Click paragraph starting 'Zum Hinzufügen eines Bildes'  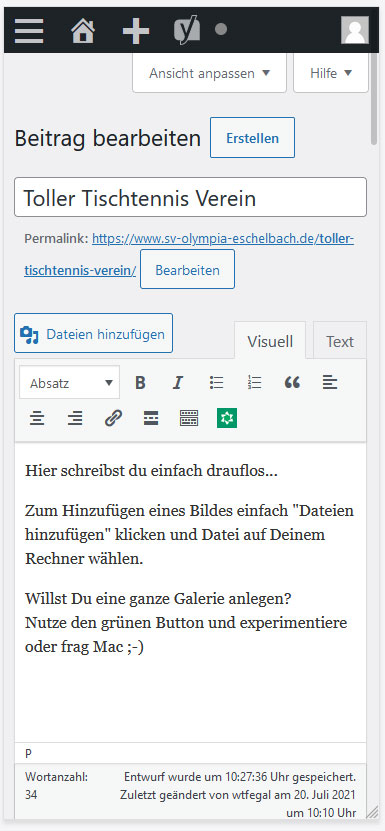tap(189, 535)
